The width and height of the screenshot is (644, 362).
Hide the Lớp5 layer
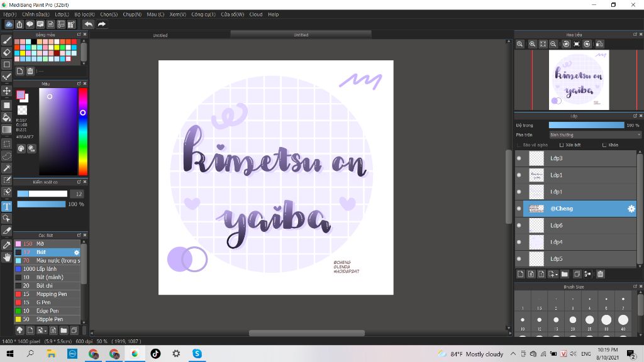tap(519, 259)
